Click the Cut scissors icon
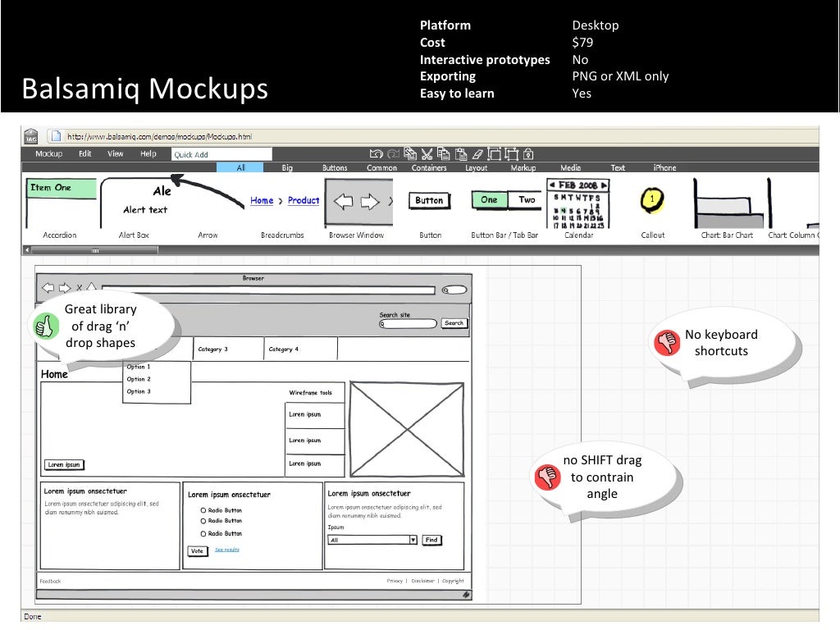The image size is (840, 630). (x=427, y=154)
